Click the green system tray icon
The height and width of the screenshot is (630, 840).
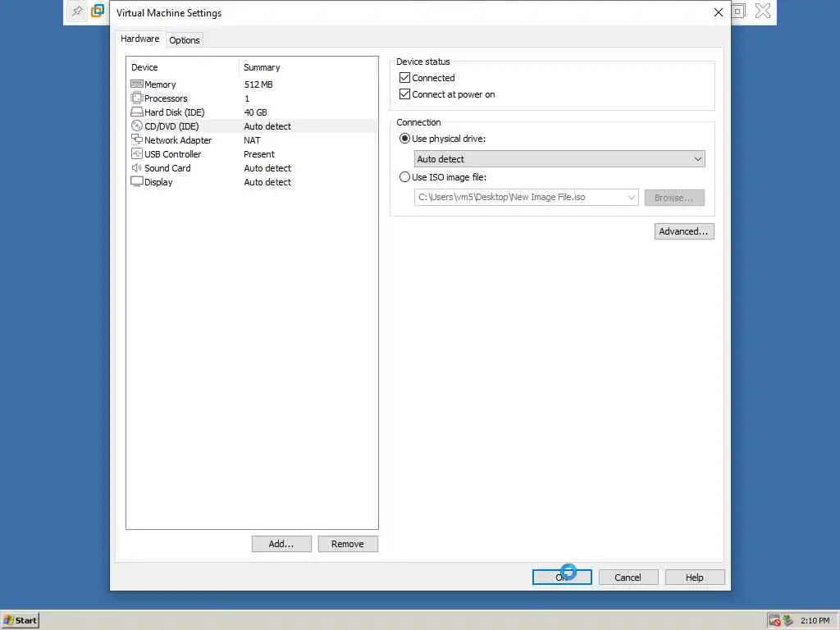pos(787,620)
